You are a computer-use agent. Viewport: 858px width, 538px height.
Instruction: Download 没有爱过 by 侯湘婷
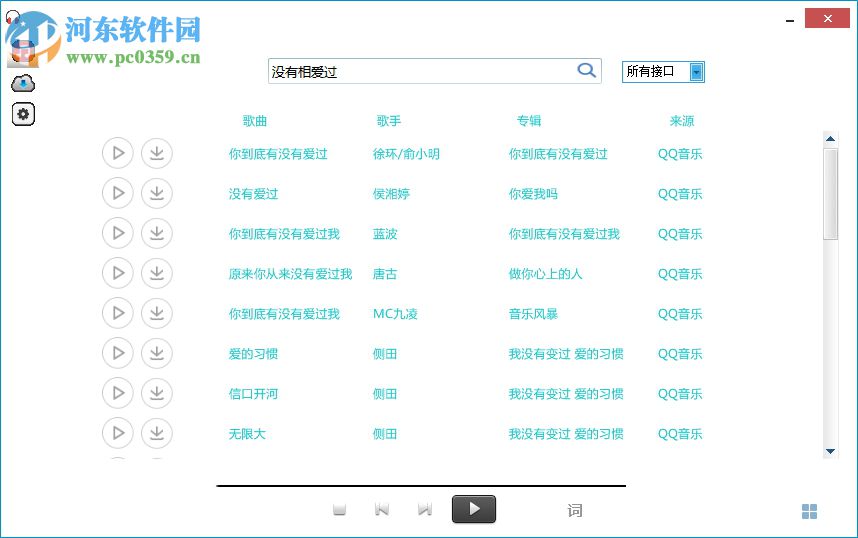157,193
